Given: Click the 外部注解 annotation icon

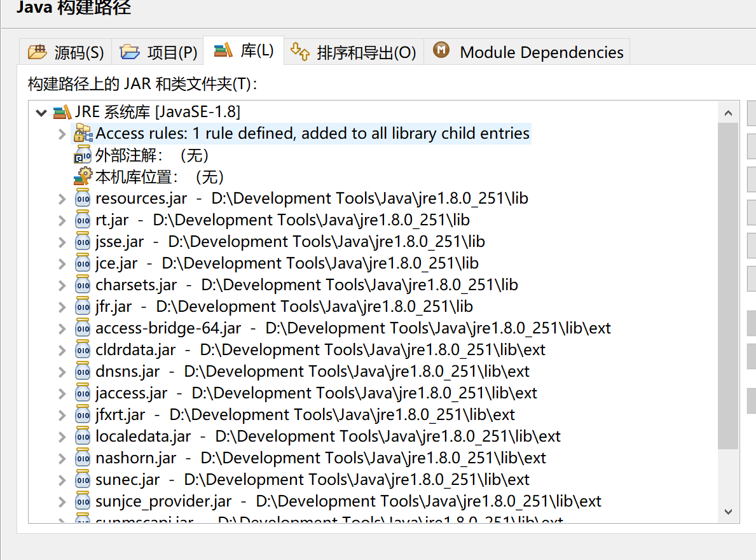Looking at the screenshot, I should [x=82, y=155].
